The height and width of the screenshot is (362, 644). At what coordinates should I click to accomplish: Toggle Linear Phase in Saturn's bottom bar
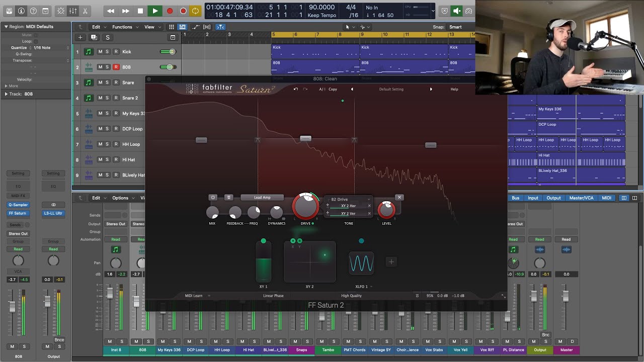(x=273, y=296)
